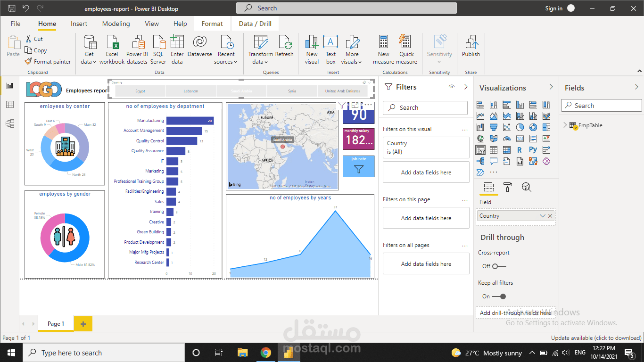Select the R script visual icon
This screenshot has width=644, height=362.
[520, 150]
